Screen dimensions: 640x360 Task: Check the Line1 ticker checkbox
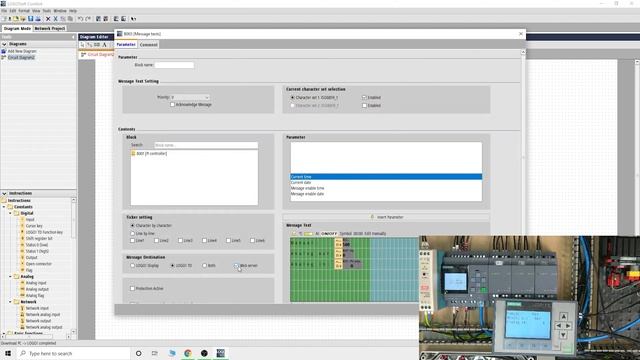click(132, 240)
